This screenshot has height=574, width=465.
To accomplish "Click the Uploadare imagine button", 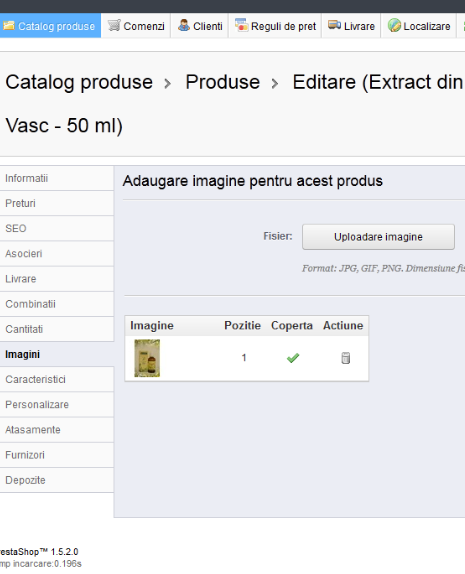I will point(378,237).
